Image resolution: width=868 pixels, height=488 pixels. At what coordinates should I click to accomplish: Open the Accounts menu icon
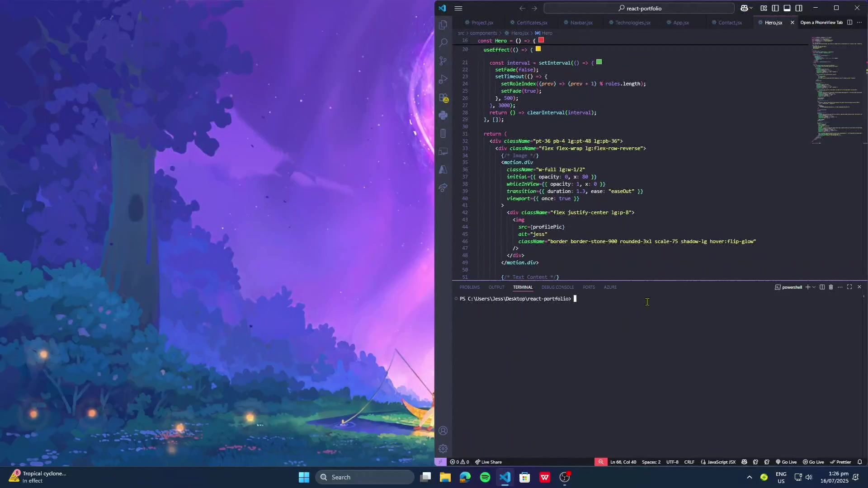click(x=443, y=431)
